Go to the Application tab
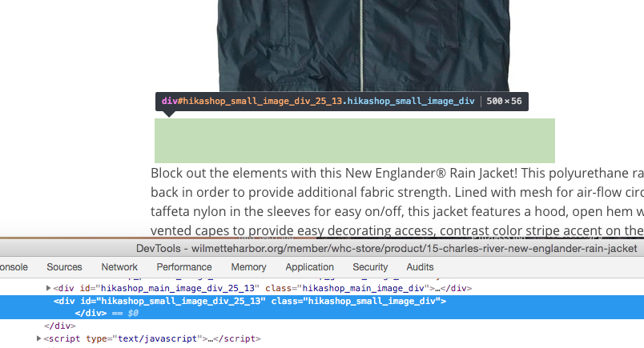Image resolution: width=644 pixels, height=348 pixels. (309, 267)
